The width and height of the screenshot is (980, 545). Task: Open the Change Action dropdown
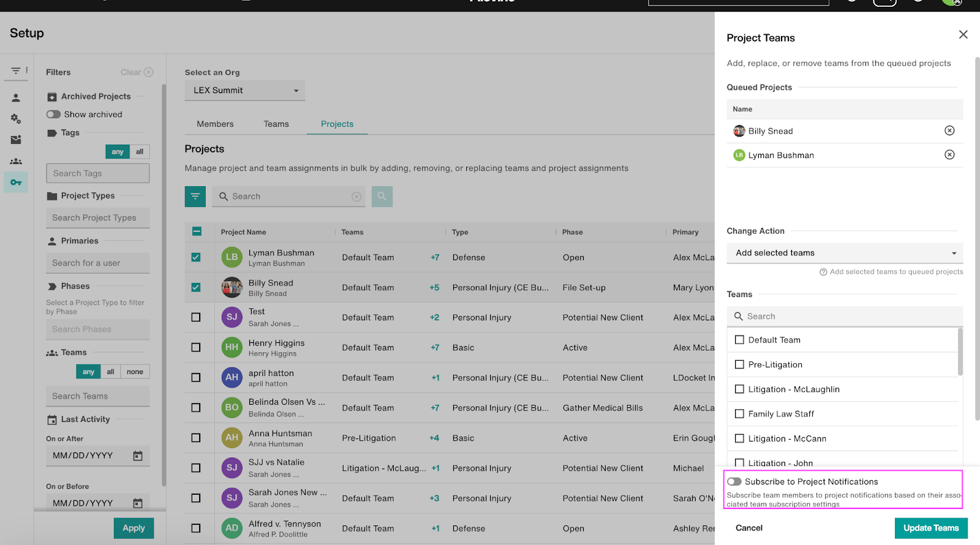point(845,253)
